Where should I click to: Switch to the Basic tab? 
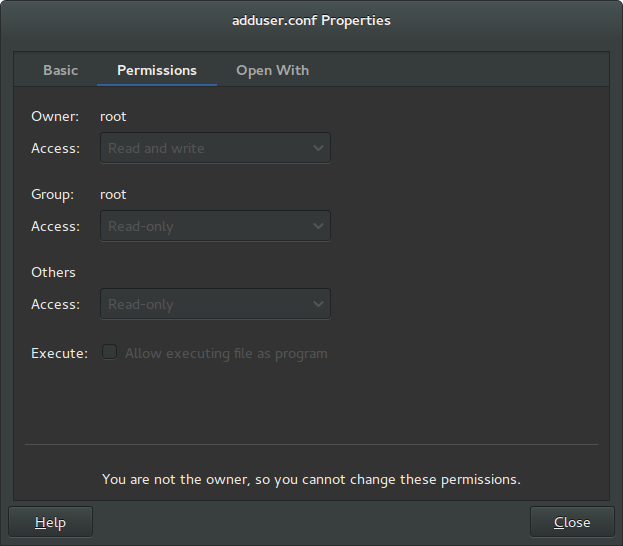[x=60, y=70]
